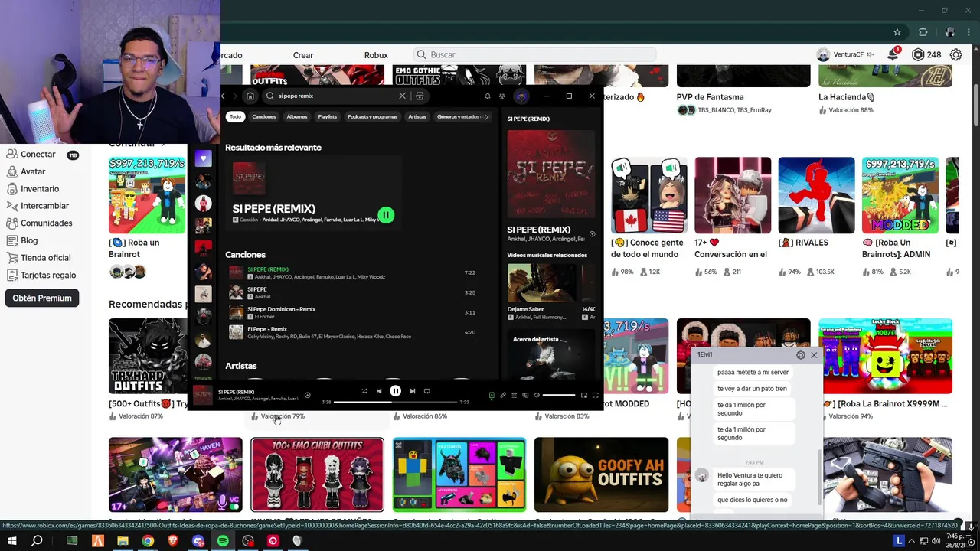This screenshot has width=980, height=551.
Task: Open Roblox settings gear
Action: (x=956, y=54)
